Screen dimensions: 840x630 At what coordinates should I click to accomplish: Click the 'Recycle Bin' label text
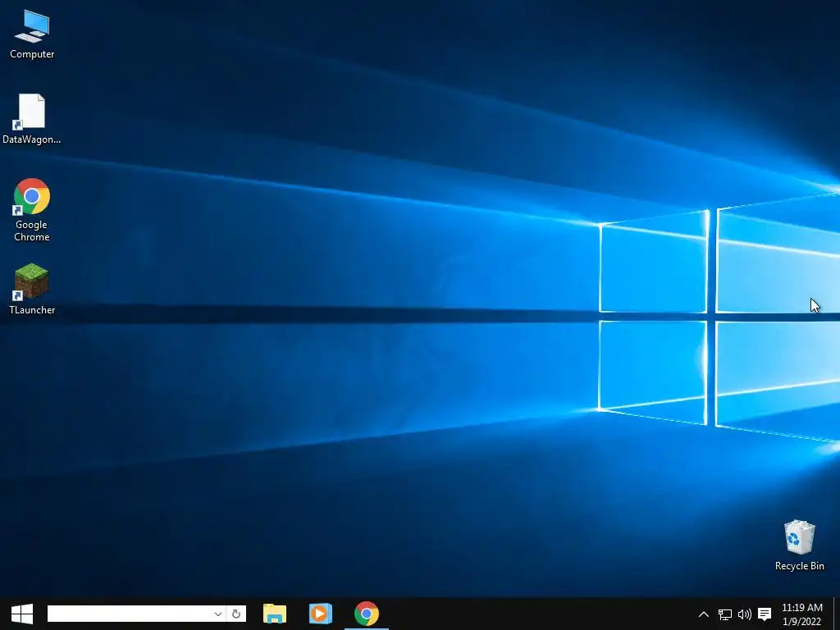[x=799, y=566]
